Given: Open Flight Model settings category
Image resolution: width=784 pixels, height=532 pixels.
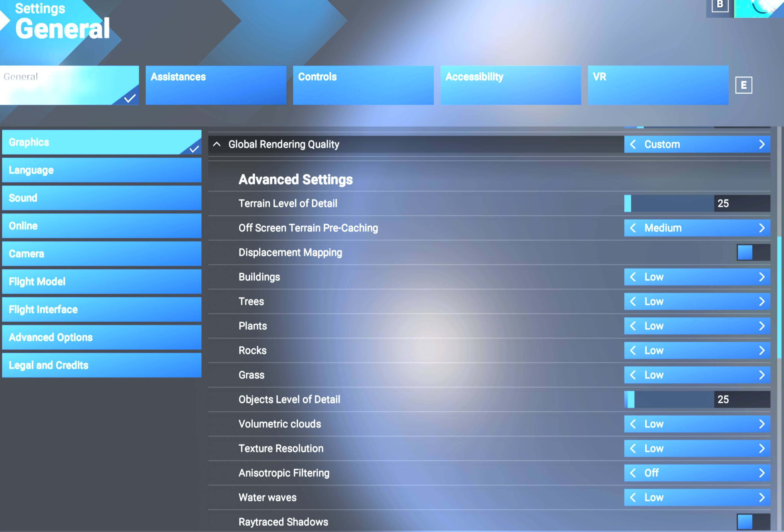Looking at the screenshot, I should (102, 281).
